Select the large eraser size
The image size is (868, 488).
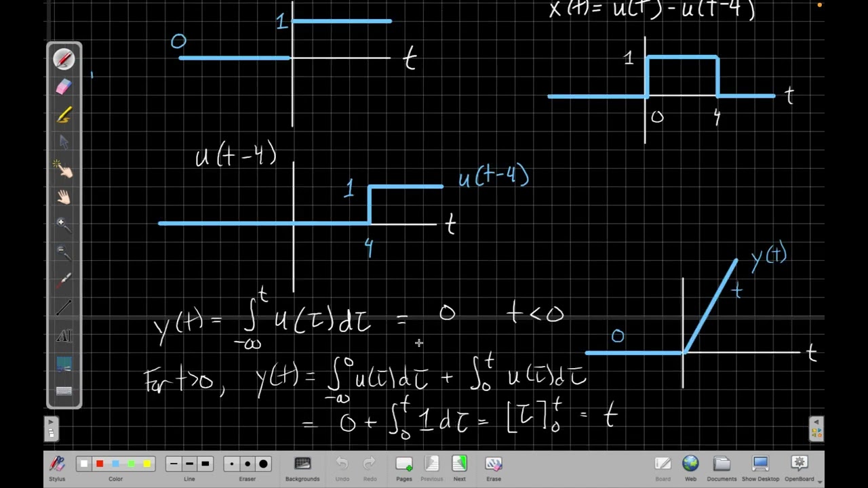[263, 464]
